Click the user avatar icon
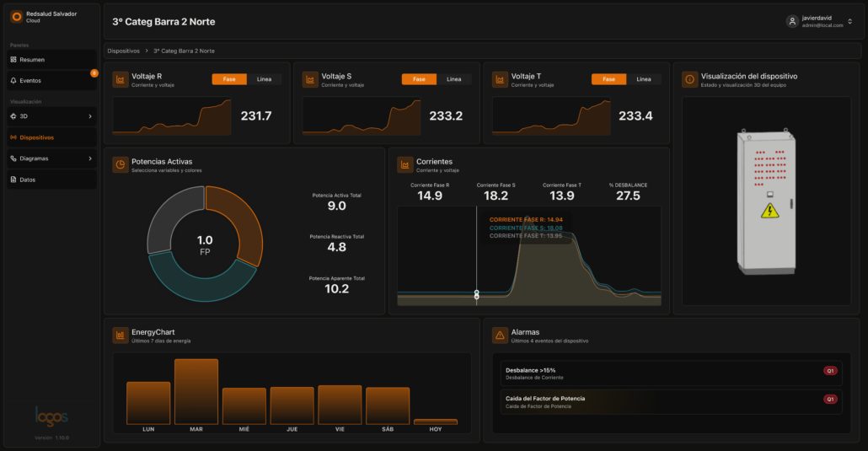 792,22
